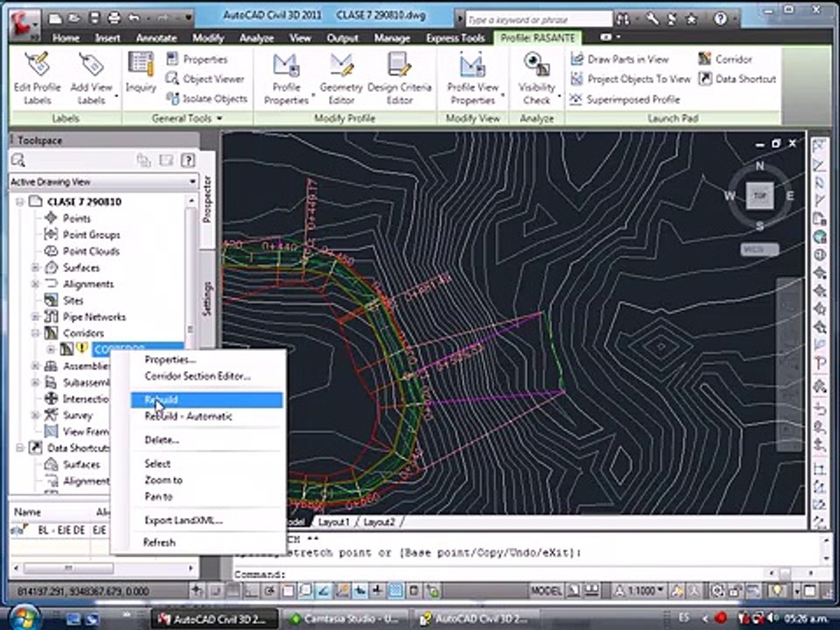Expand the Pipe Networks node
The height and width of the screenshot is (630, 840).
(x=35, y=317)
